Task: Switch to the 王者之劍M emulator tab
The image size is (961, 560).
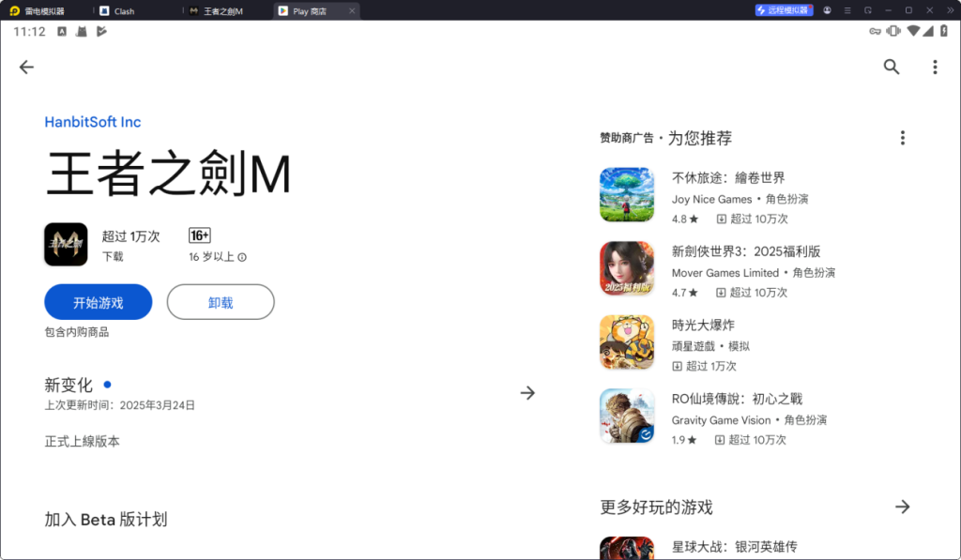Action: tap(217, 11)
